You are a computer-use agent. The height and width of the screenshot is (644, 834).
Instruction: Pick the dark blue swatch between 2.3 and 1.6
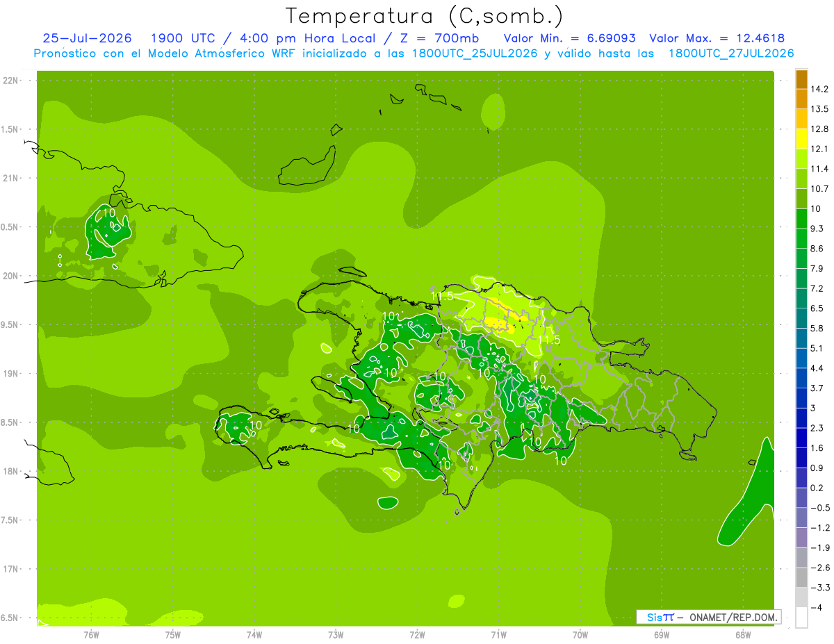(x=801, y=438)
